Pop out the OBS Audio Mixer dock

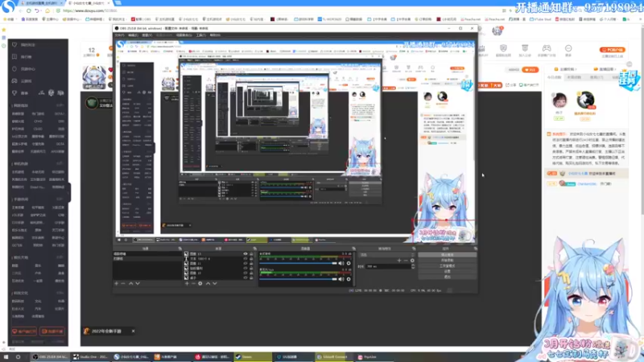[353, 249]
